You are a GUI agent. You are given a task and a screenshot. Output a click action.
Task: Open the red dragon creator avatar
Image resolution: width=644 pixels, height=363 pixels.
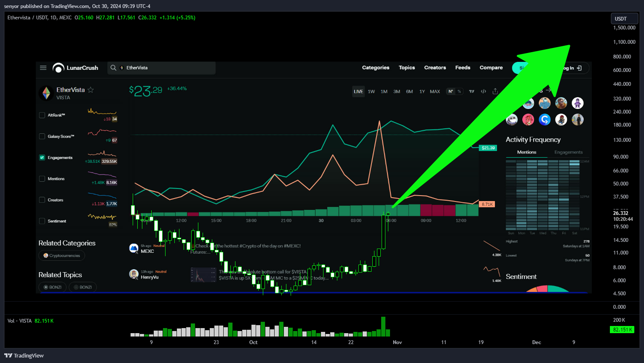(528, 120)
